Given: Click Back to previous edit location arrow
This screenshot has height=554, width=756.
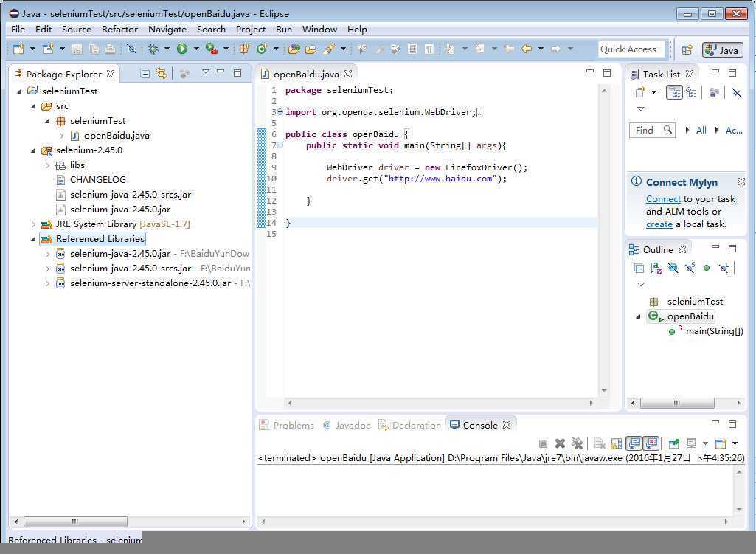Looking at the screenshot, I should pos(527,49).
